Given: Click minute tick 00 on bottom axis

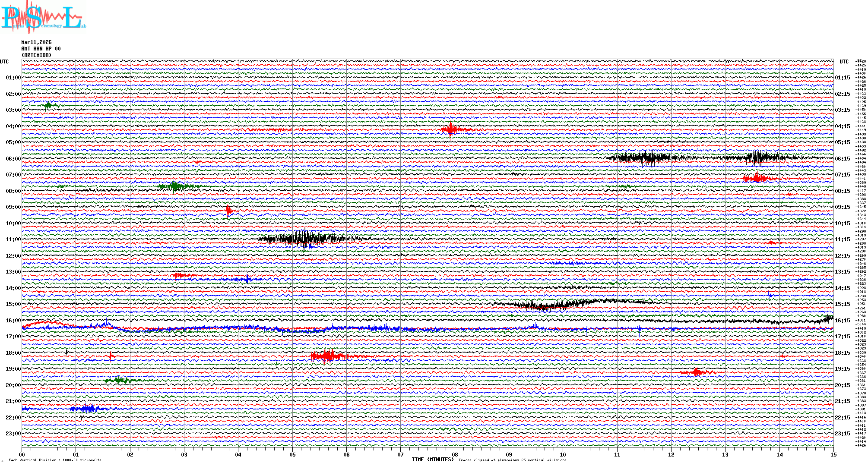Looking at the screenshot, I should click(22, 454).
